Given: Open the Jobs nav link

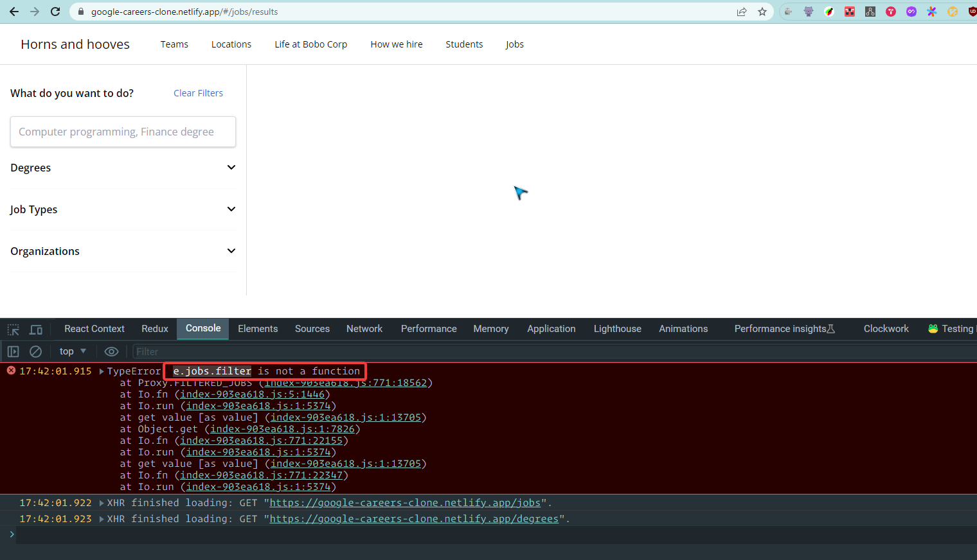Looking at the screenshot, I should [x=514, y=44].
